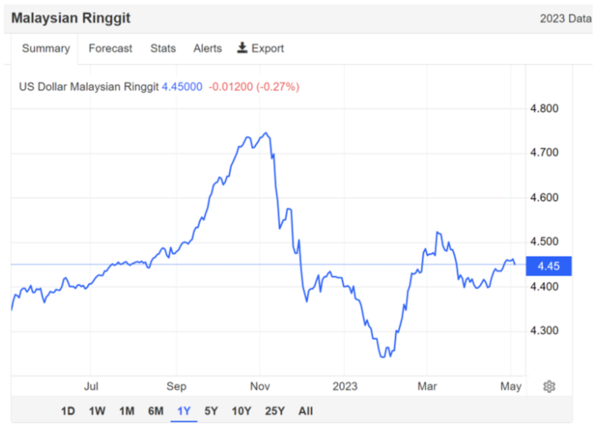Show the 5Y chart range
The image size is (600, 431).
click(211, 411)
